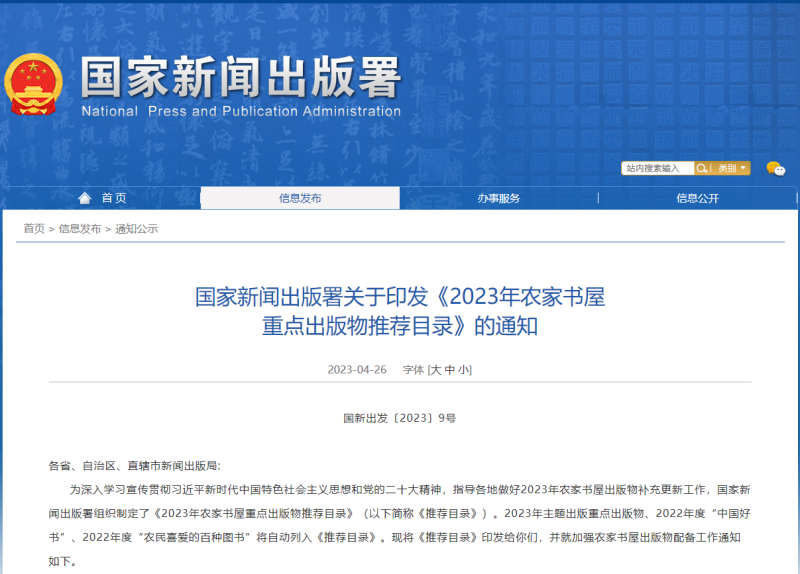Open the 类别 category dropdown
The height and width of the screenshot is (574, 800).
732,168
